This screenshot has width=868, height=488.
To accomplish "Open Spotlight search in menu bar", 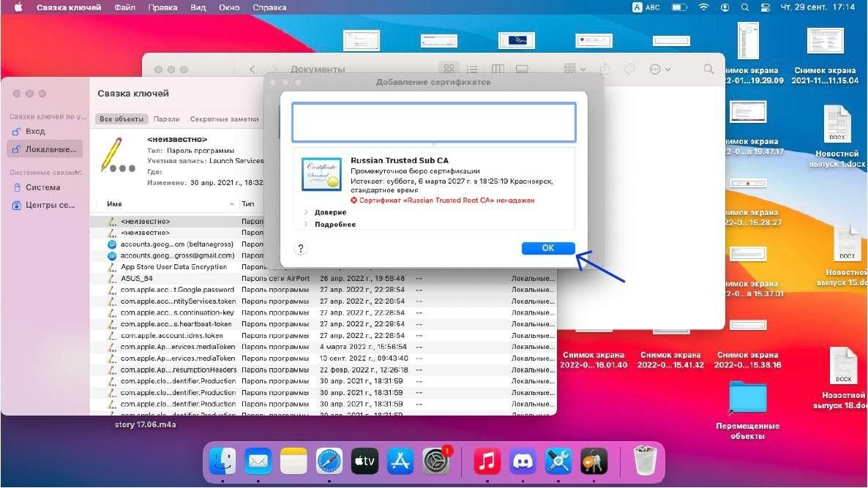I will tap(745, 7).
